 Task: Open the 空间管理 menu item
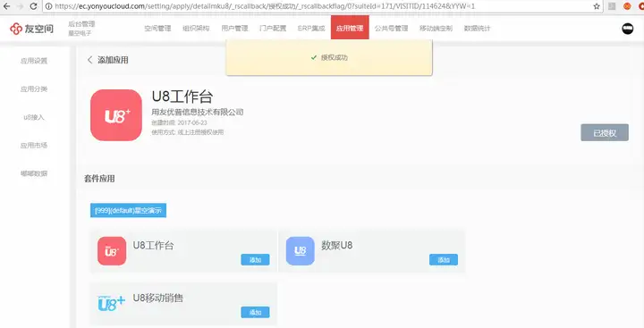(x=157, y=29)
